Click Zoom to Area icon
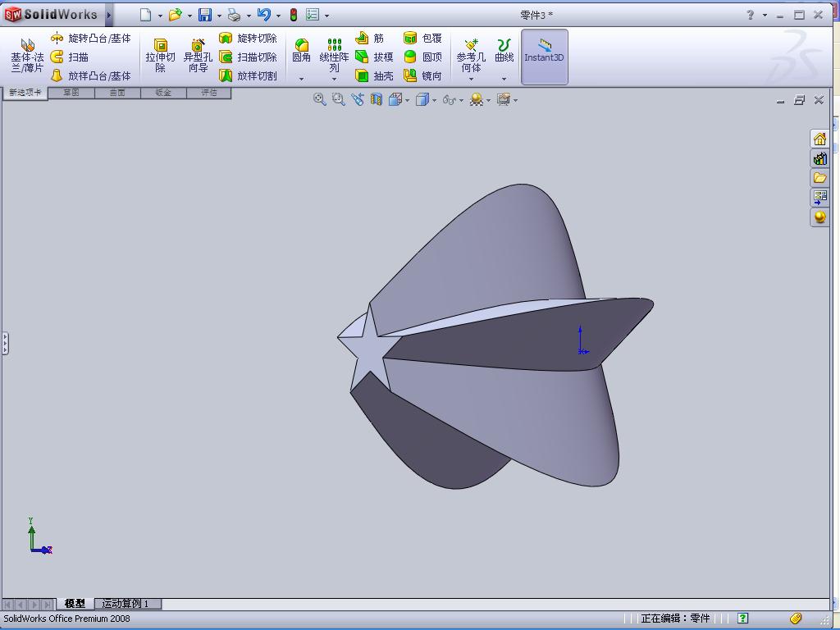Image resolution: width=840 pixels, height=630 pixels. tap(338, 99)
